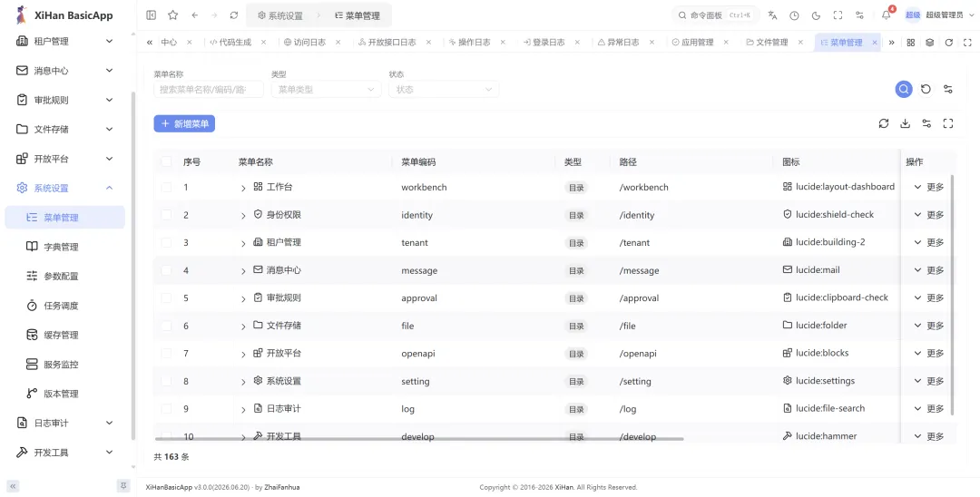Maximize content via tab bar icon

click(x=967, y=43)
